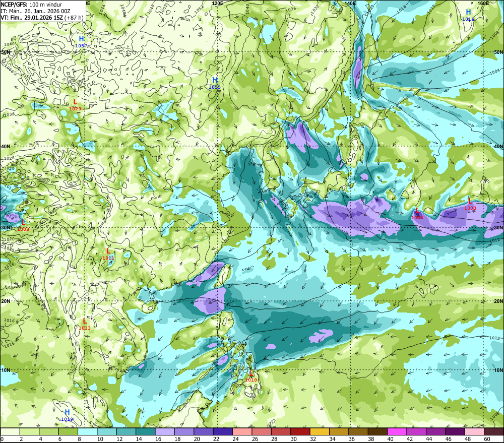The width and height of the screenshot is (504, 443).
Task: Select the dark red 30–32 legend swatch
Action: (x=300, y=431)
